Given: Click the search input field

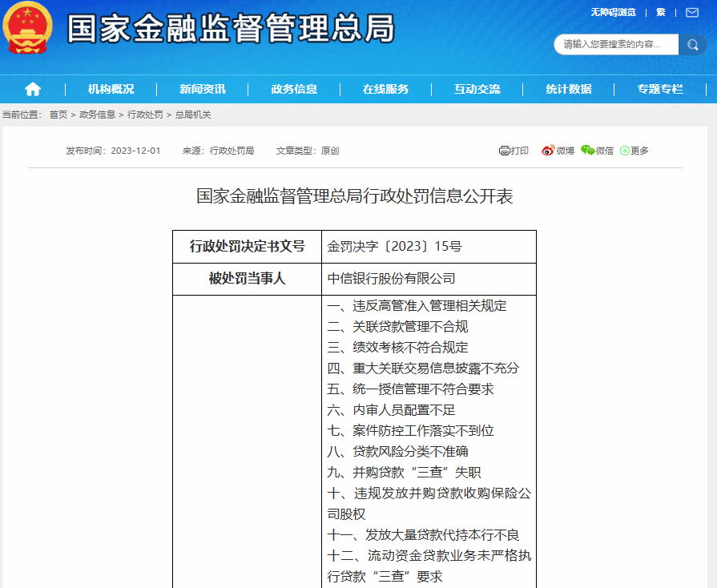Looking at the screenshot, I should tap(616, 45).
